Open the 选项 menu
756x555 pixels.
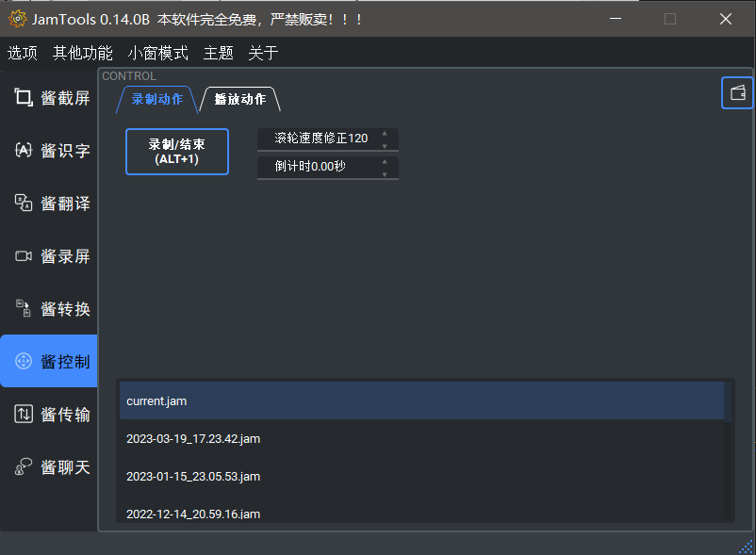[x=23, y=53]
